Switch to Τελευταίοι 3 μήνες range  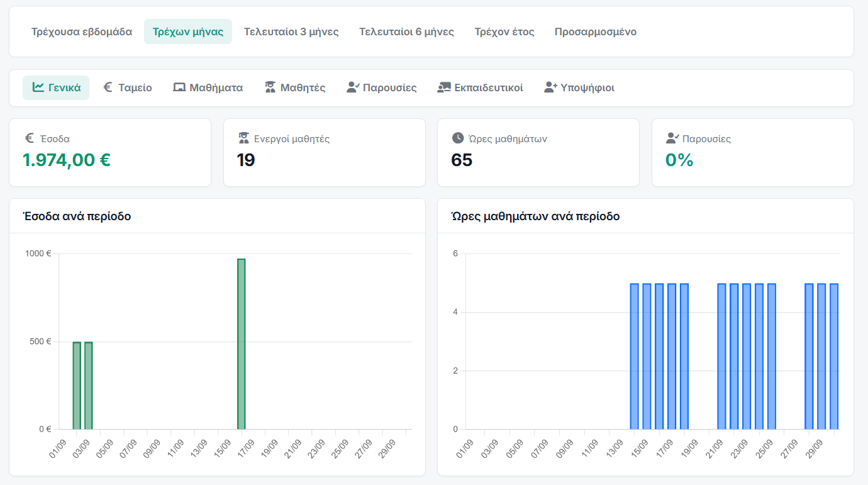(x=291, y=31)
